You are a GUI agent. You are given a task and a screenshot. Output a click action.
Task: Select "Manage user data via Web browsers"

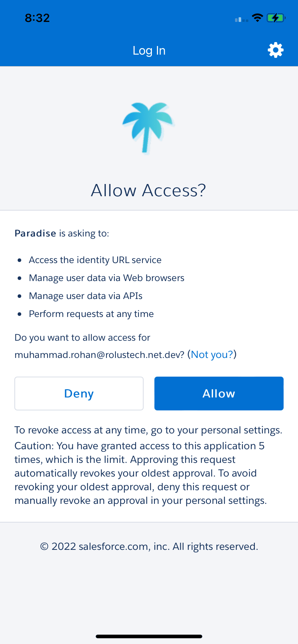pos(107,278)
